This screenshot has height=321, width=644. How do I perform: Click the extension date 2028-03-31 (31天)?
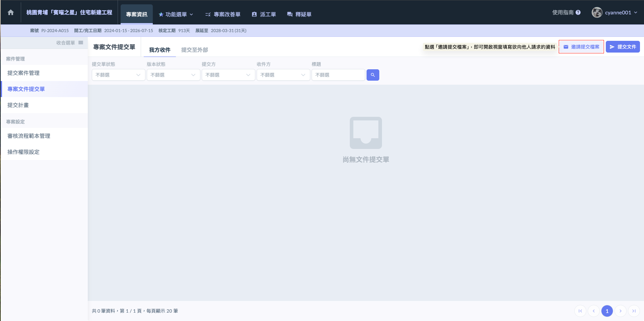tap(229, 30)
